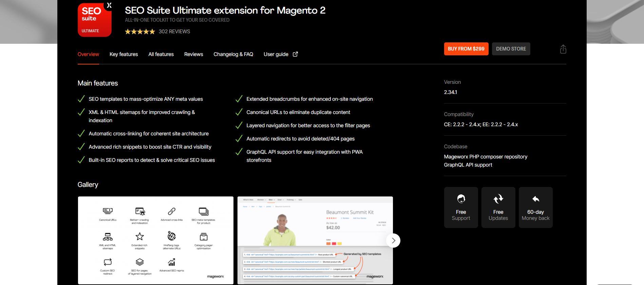Open the Key features tab
Viewport: 644px width, 285px height.
[x=124, y=54]
